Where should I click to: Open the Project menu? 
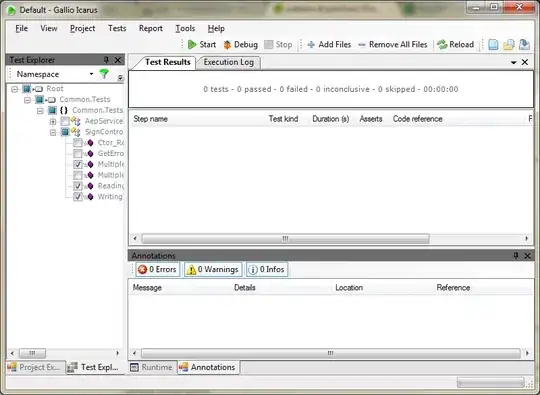click(x=82, y=28)
